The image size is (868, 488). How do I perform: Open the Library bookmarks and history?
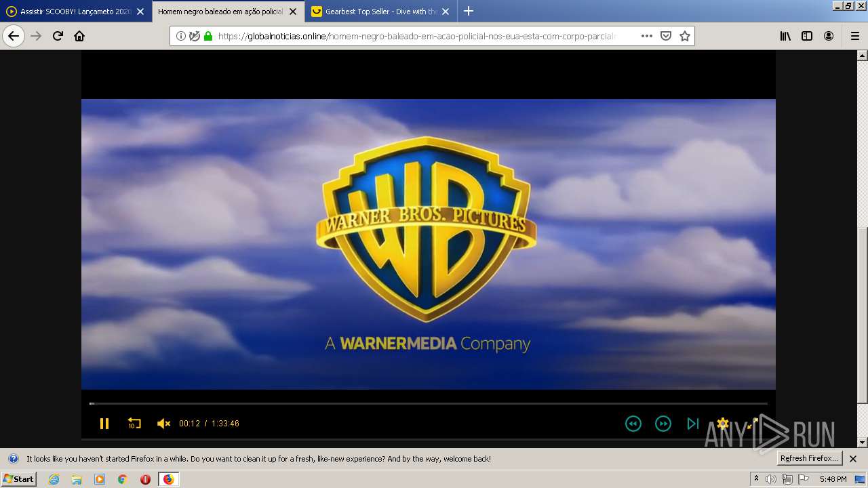[x=785, y=36]
